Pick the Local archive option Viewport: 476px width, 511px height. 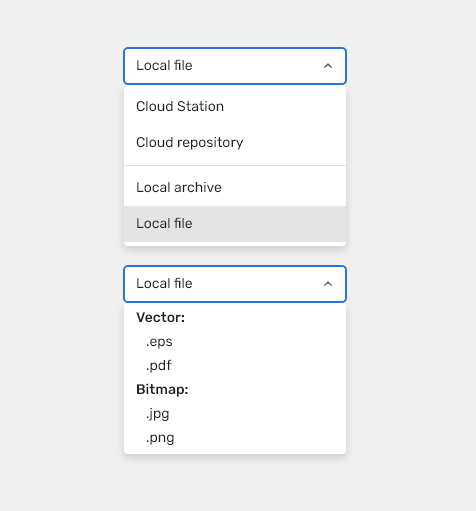pyautogui.click(x=235, y=188)
